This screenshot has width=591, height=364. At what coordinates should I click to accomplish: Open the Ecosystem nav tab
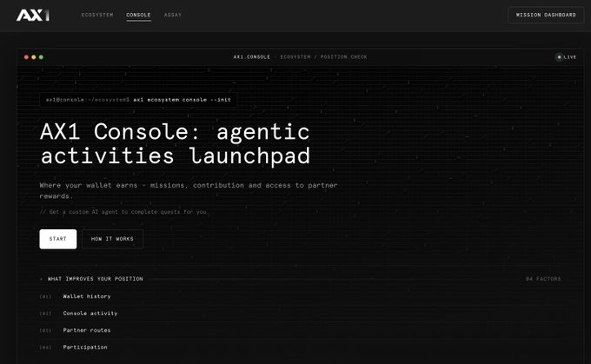[97, 15]
